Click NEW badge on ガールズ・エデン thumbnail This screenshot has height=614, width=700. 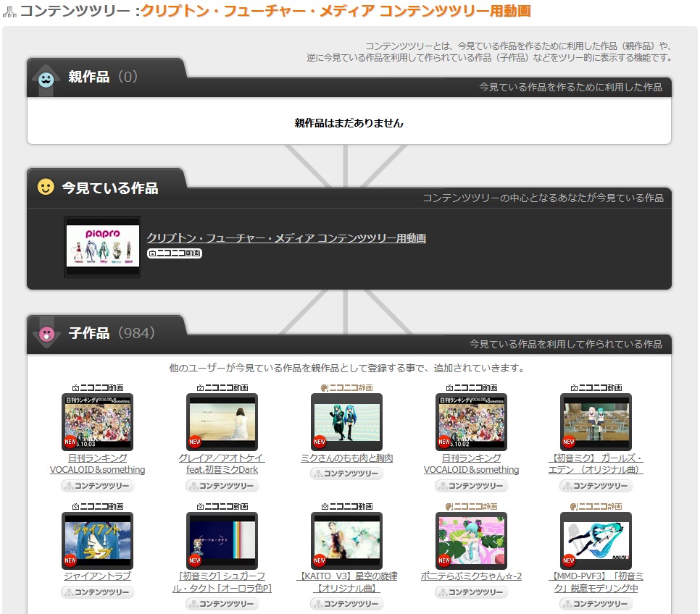[x=568, y=442]
